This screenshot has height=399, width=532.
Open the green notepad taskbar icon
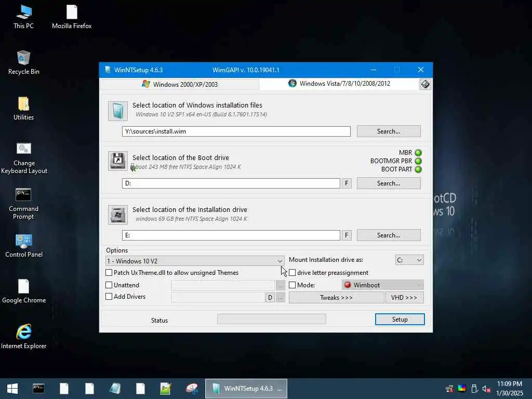(166, 389)
